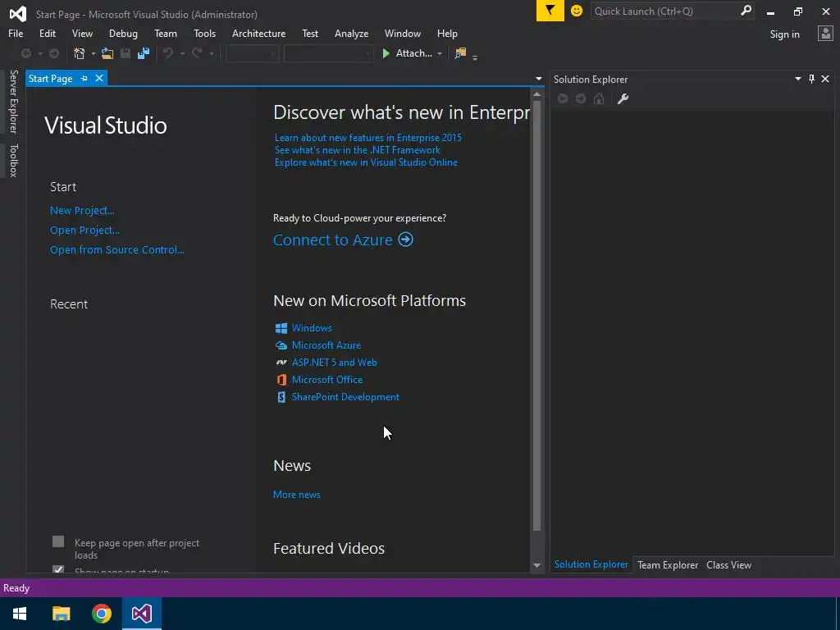The height and width of the screenshot is (630, 840).
Task: Open the document tabs list dropdown arrow
Action: 538,79
